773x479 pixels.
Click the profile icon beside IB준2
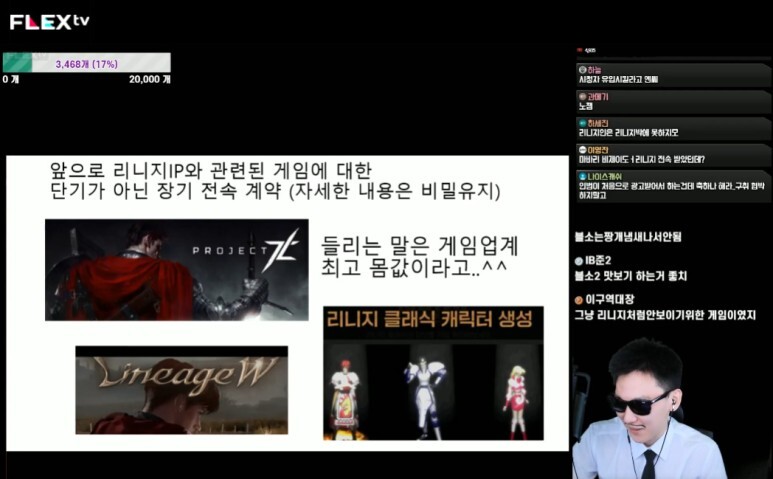579,261
